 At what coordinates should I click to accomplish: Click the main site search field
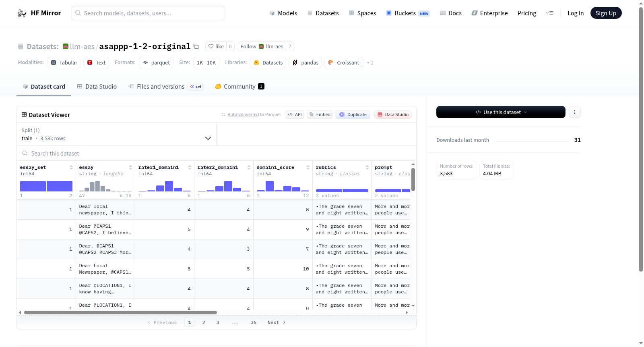(x=148, y=13)
